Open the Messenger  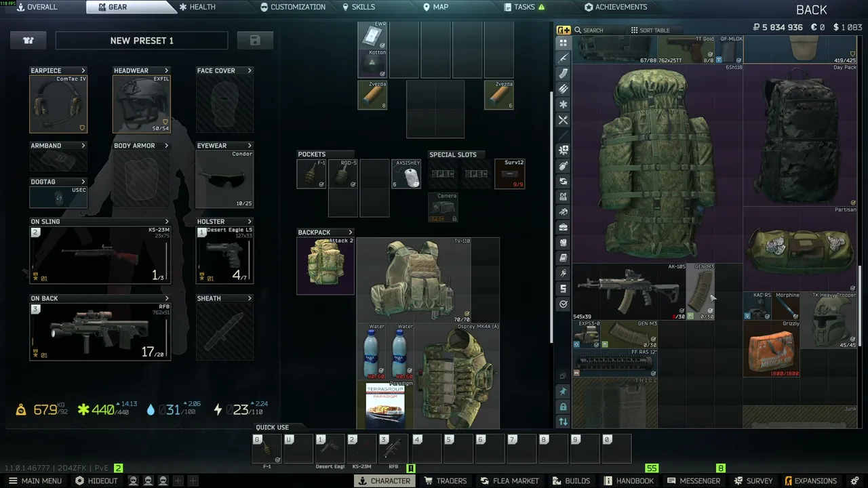(693, 481)
